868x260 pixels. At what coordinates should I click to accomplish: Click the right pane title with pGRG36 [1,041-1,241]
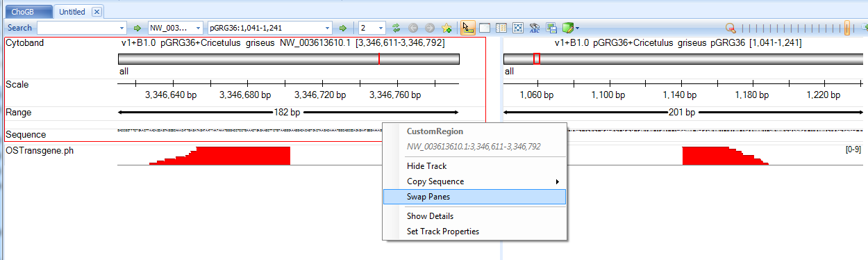(678, 42)
